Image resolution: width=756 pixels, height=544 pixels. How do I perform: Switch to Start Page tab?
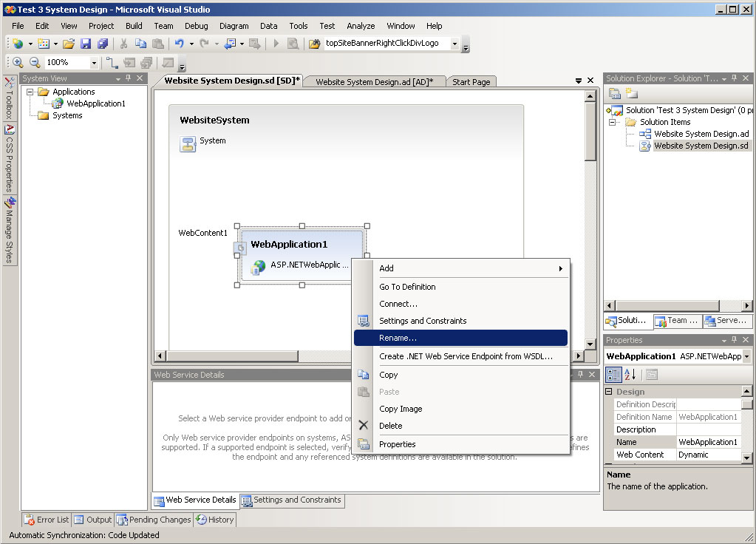[x=471, y=82]
